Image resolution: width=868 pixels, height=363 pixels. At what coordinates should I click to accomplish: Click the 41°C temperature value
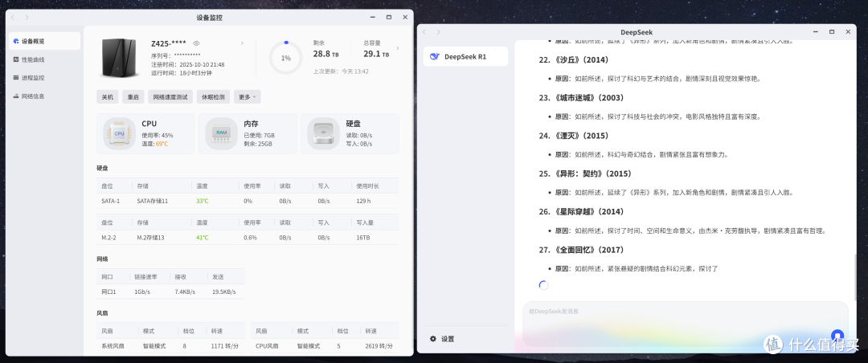coord(202,238)
